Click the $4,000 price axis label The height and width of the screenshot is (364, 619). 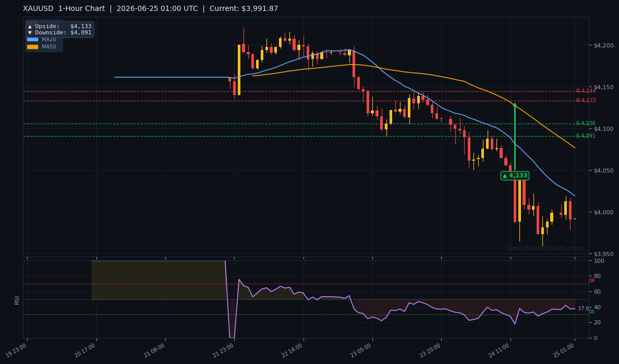(603, 212)
